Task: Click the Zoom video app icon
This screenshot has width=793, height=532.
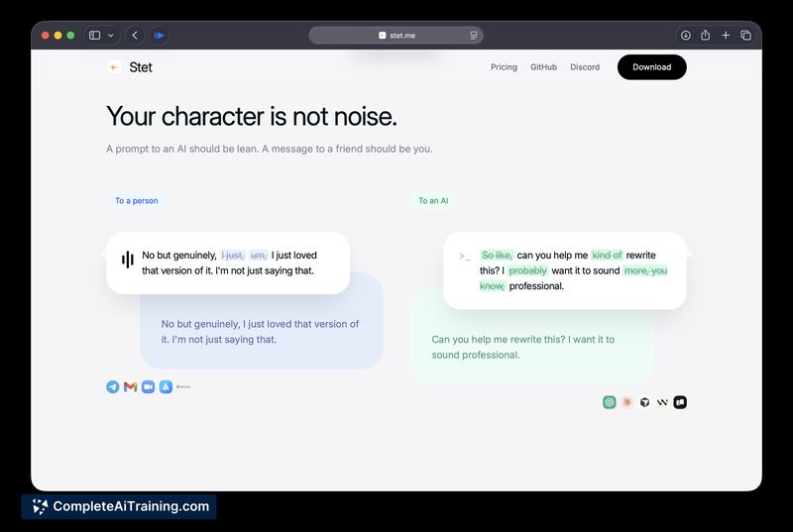Action: click(x=148, y=387)
